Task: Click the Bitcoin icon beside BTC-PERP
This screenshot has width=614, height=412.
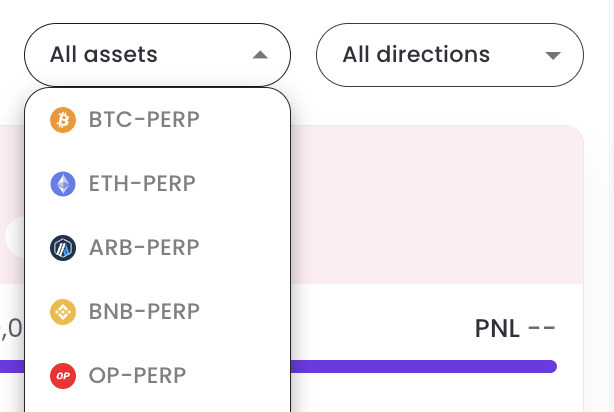Action: [x=62, y=120]
